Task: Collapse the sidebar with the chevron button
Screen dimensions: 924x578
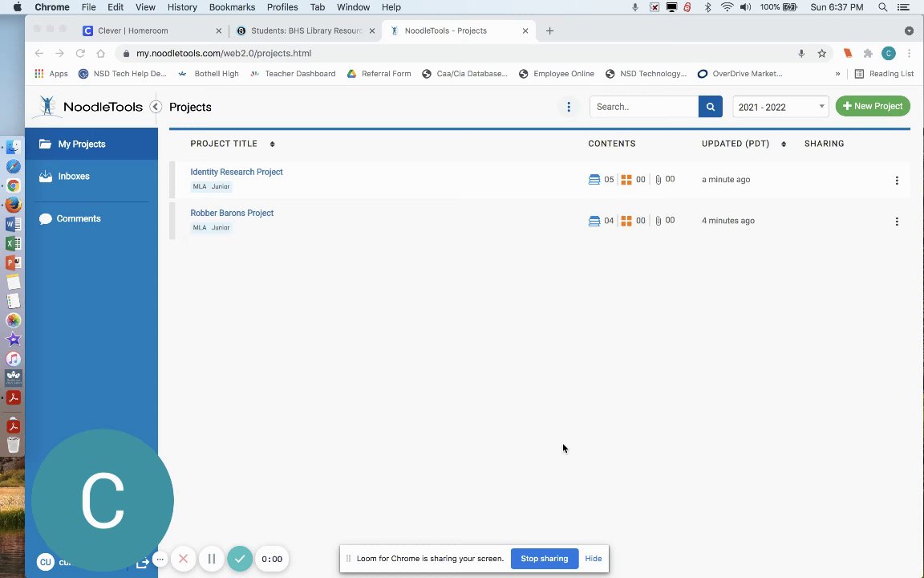Action: 156,107
